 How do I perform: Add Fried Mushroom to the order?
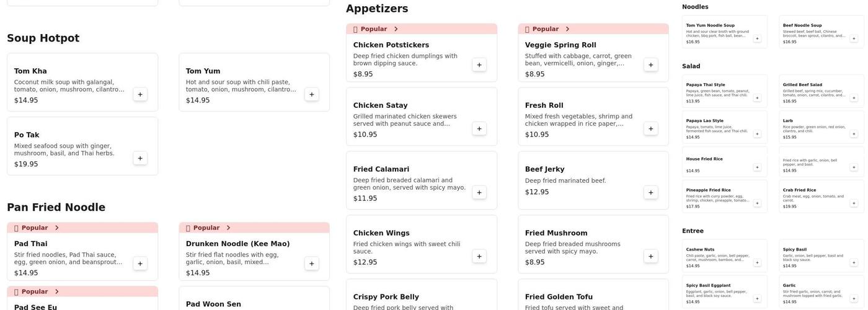click(x=650, y=256)
